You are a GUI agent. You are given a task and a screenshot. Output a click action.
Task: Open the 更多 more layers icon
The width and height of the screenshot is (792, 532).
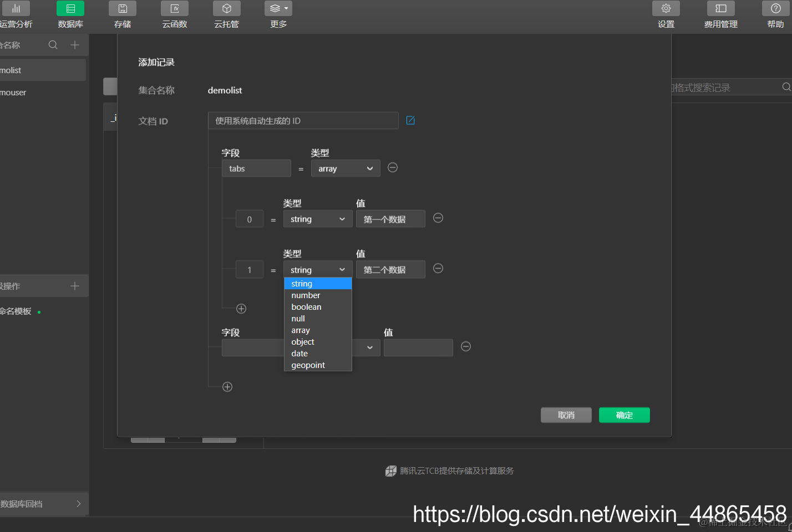(278, 8)
